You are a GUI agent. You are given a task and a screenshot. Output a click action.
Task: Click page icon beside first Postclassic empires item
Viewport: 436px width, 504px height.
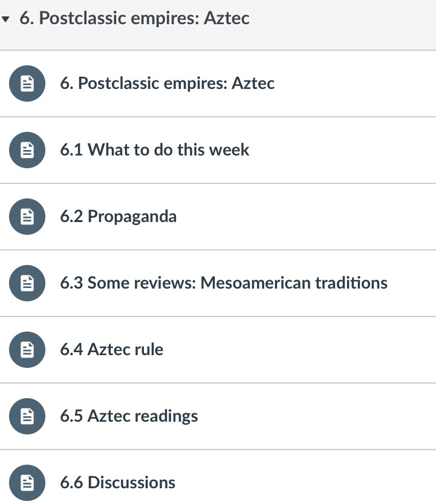pyautogui.click(x=27, y=83)
